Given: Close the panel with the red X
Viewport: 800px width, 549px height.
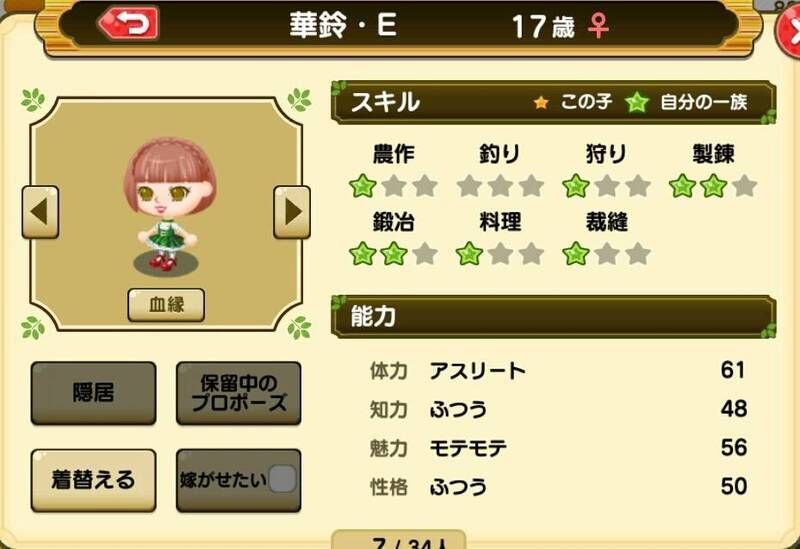Looking at the screenshot, I should click(x=788, y=32).
